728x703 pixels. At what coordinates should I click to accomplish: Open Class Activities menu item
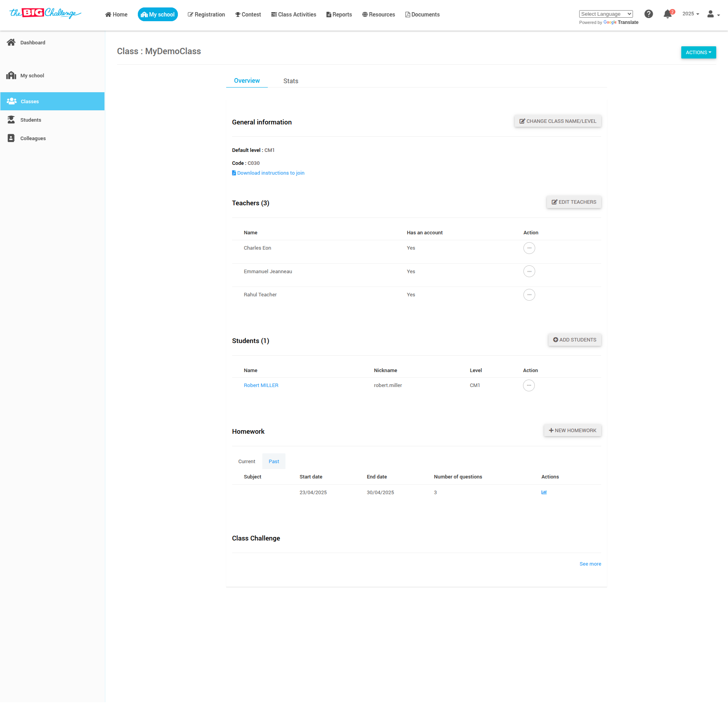pyautogui.click(x=293, y=15)
